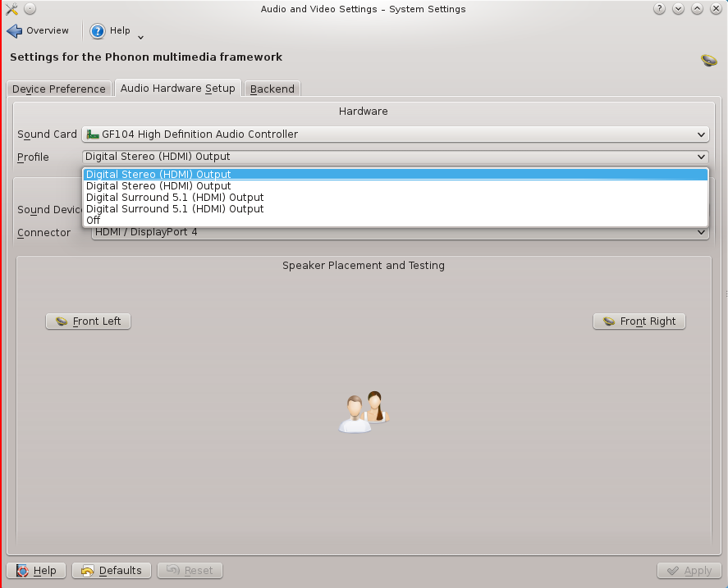This screenshot has height=588, width=728.
Task: Click the users icon in speaker placement
Action: point(364,412)
